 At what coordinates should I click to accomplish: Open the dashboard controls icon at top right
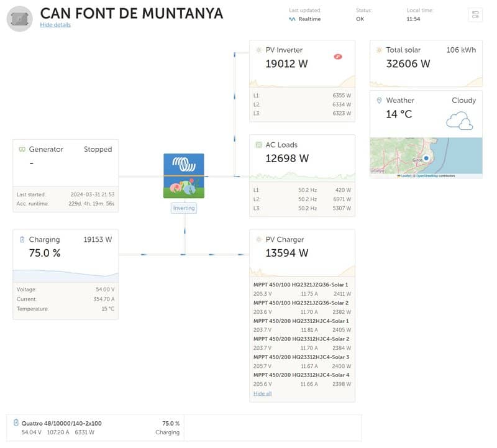475,15
